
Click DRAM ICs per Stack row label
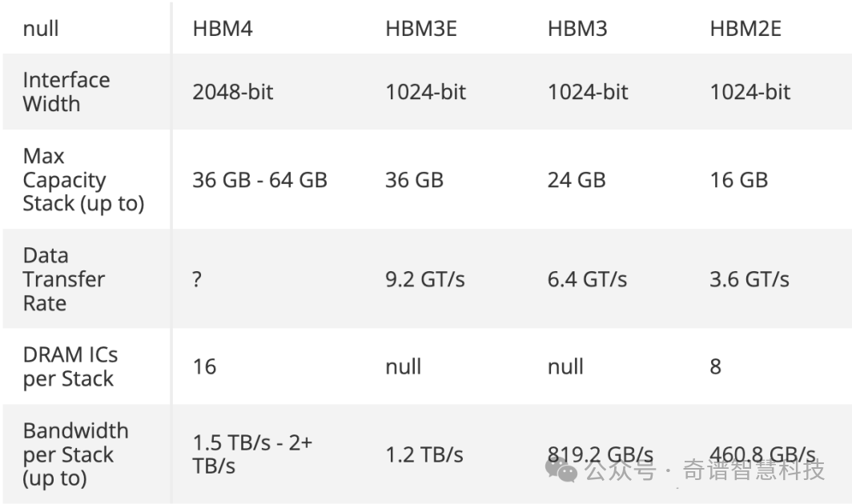[x=70, y=366]
